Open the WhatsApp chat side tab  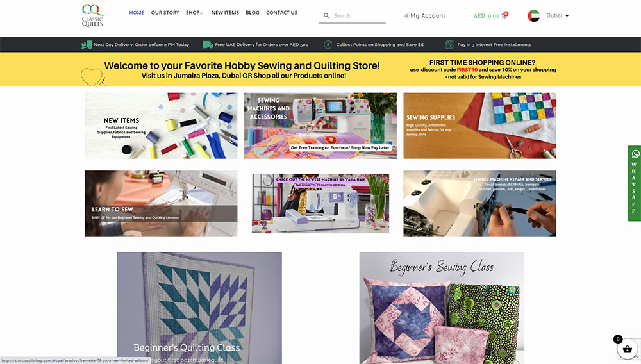(634, 183)
